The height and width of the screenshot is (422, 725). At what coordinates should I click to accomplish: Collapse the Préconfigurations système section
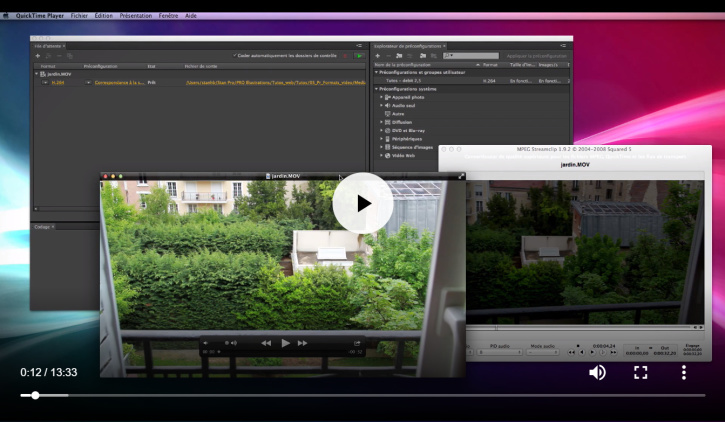376,89
